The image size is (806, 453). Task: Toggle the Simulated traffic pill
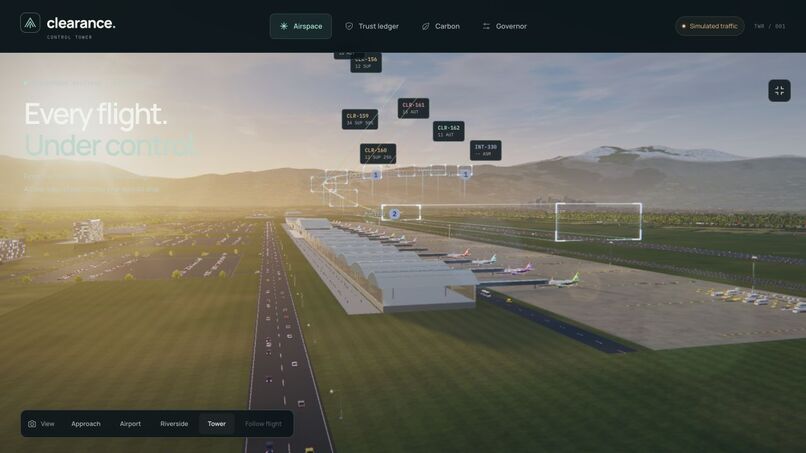[x=709, y=26]
